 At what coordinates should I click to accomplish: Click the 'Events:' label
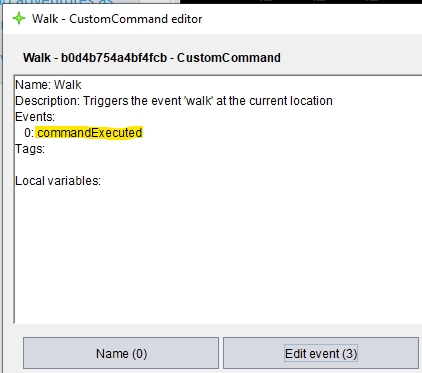click(x=35, y=117)
